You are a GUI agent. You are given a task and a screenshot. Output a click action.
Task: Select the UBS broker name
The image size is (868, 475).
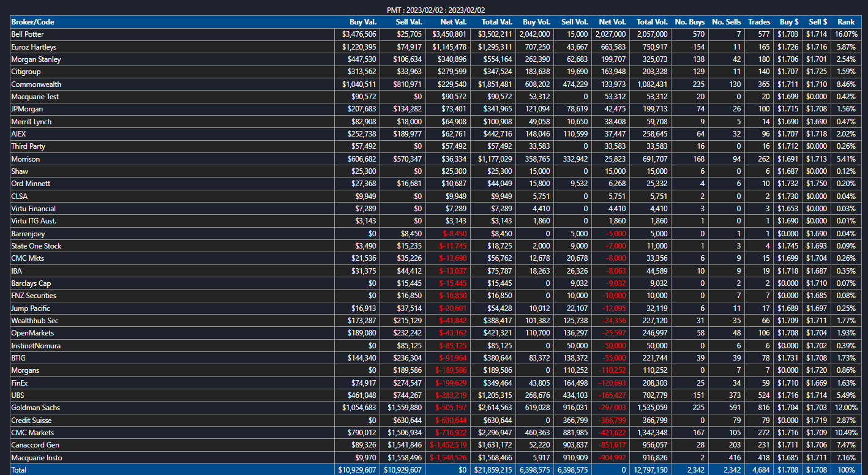(18, 395)
